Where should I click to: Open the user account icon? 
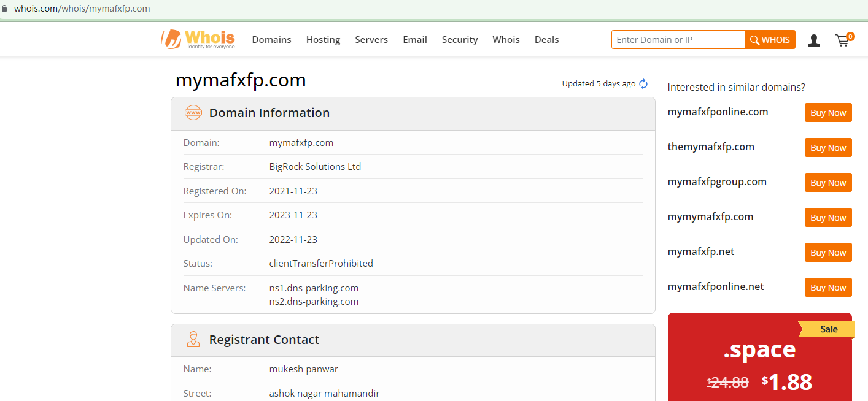(814, 40)
